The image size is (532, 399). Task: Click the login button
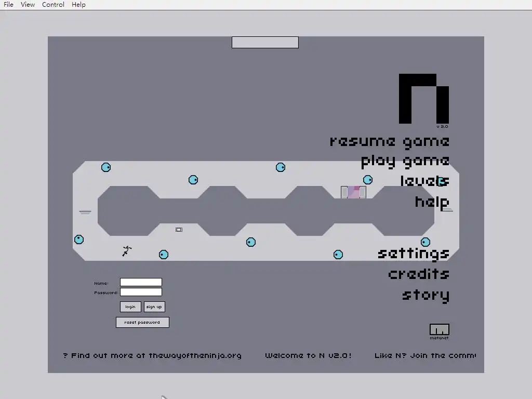coord(130,307)
